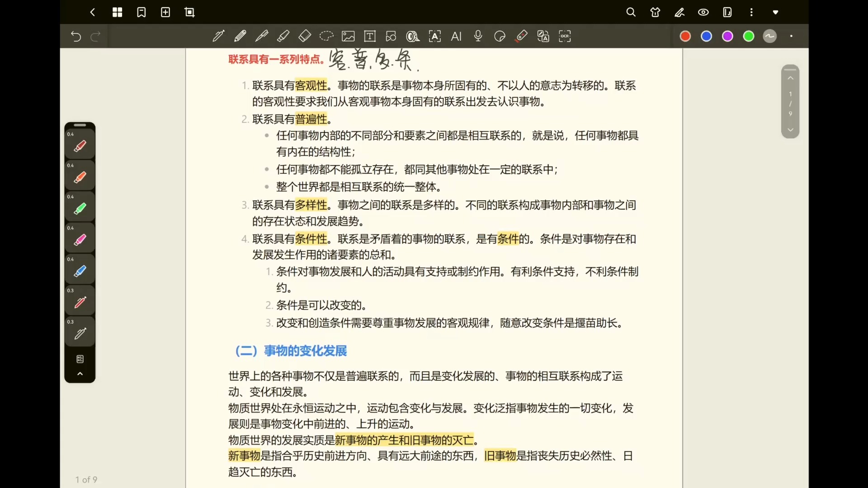This screenshot has width=868, height=488.
Task: Select the pencil tool
Action: [x=240, y=36]
